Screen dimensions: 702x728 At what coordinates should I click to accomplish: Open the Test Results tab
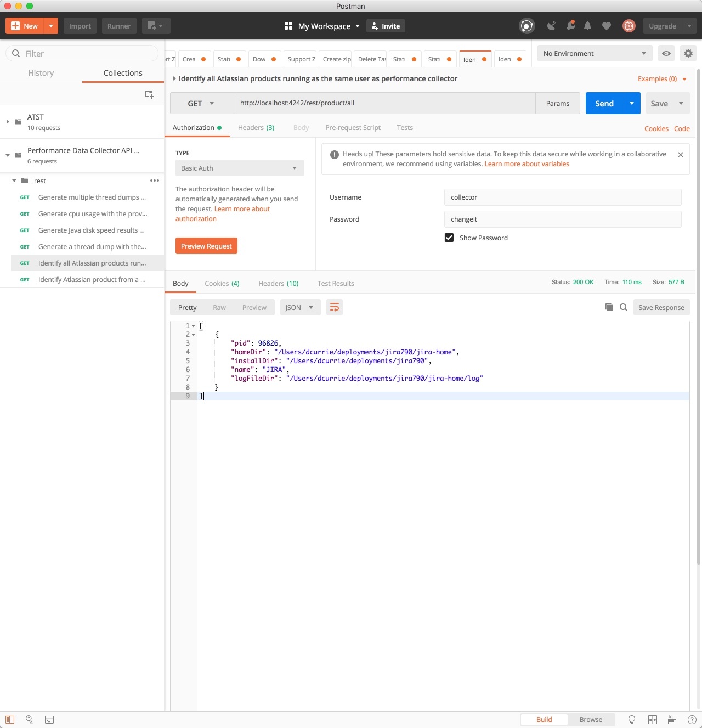click(336, 283)
